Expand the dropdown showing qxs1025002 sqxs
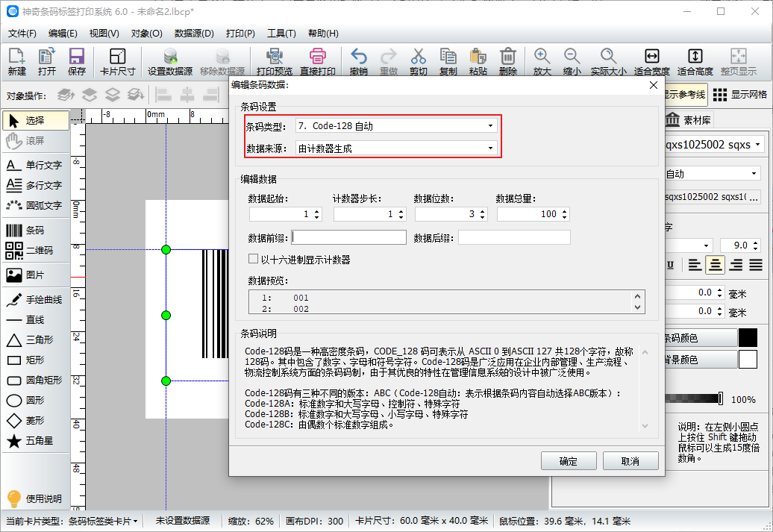Screen dimensions: 773x532 714,145
